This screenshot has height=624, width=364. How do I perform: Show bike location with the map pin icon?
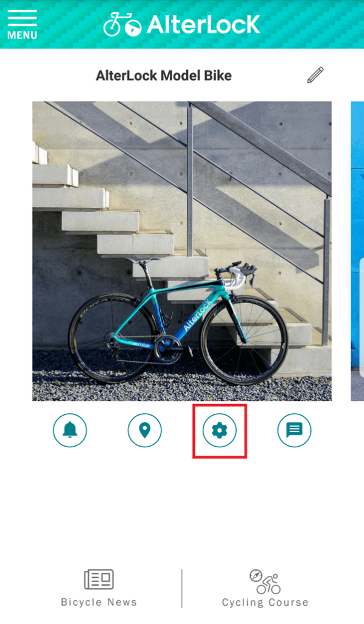coord(145,431)
